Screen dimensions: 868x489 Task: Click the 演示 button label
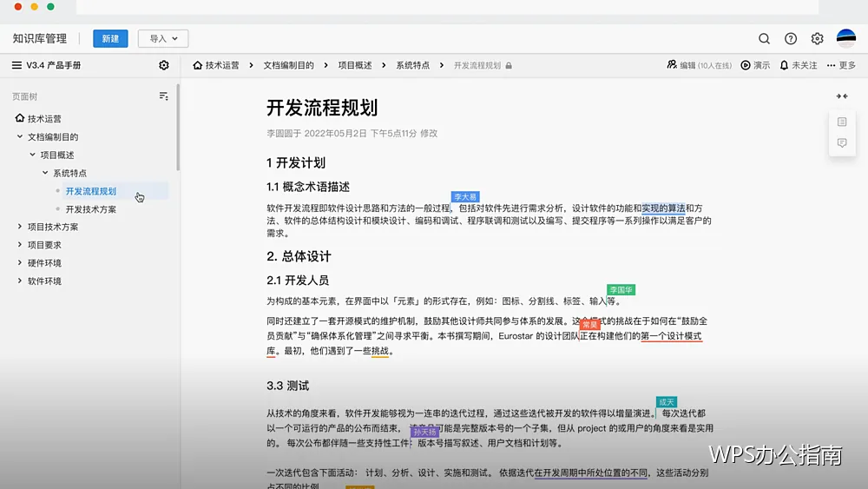click(762, 65)
